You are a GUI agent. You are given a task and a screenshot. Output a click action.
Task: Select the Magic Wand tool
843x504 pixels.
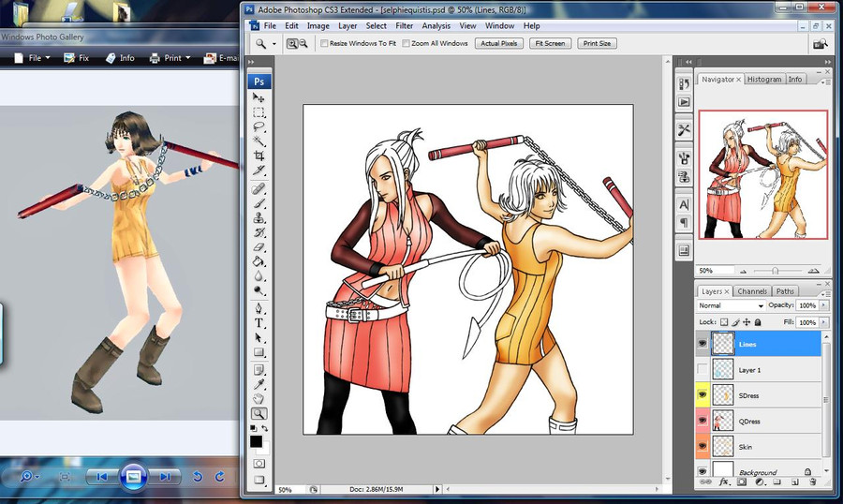click(x=259, y=141)
